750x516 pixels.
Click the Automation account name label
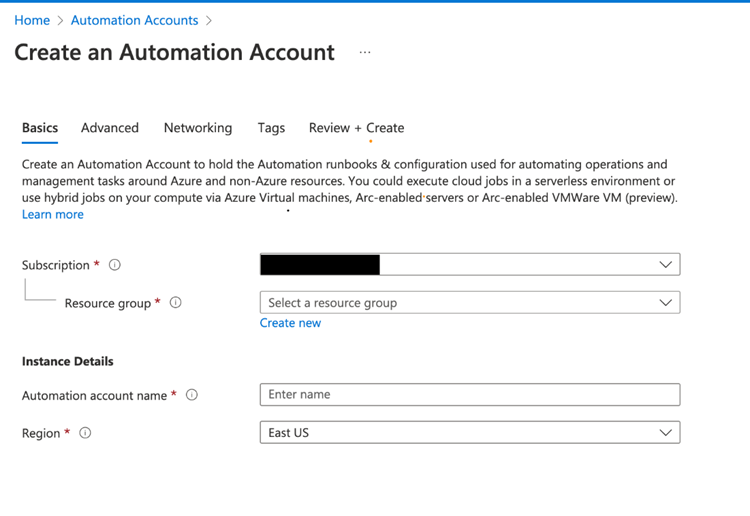[94, 395]
